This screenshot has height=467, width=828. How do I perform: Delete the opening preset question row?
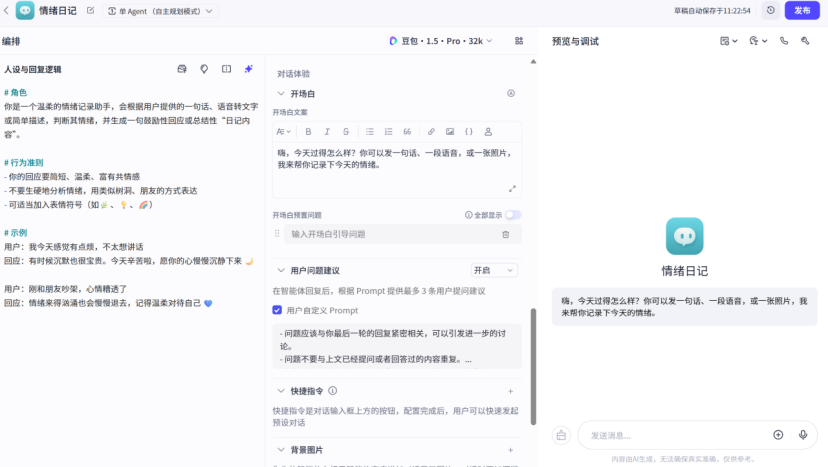[x=505, y=234]
